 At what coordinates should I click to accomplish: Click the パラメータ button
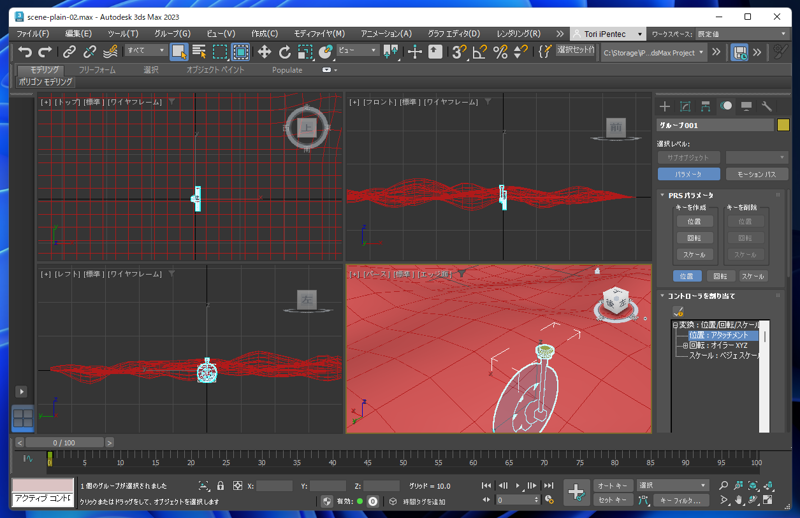click(x=689, y=174)
